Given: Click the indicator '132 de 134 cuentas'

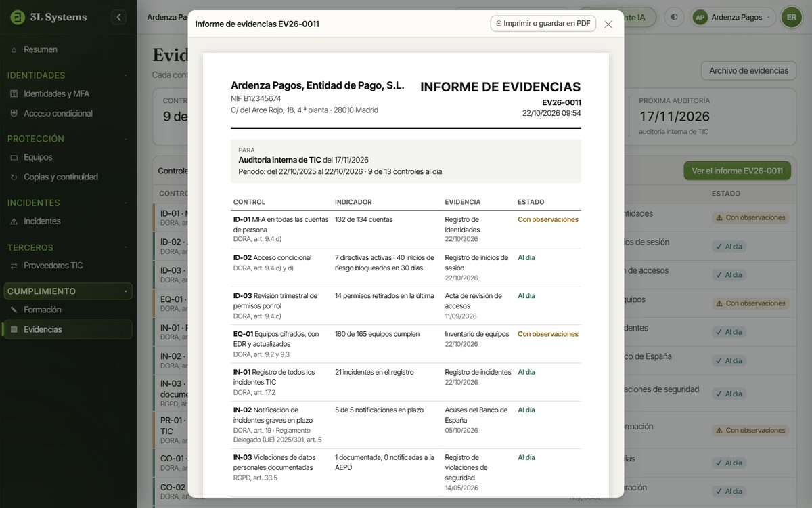Looking at the screenshot, I should coord(364,219).
